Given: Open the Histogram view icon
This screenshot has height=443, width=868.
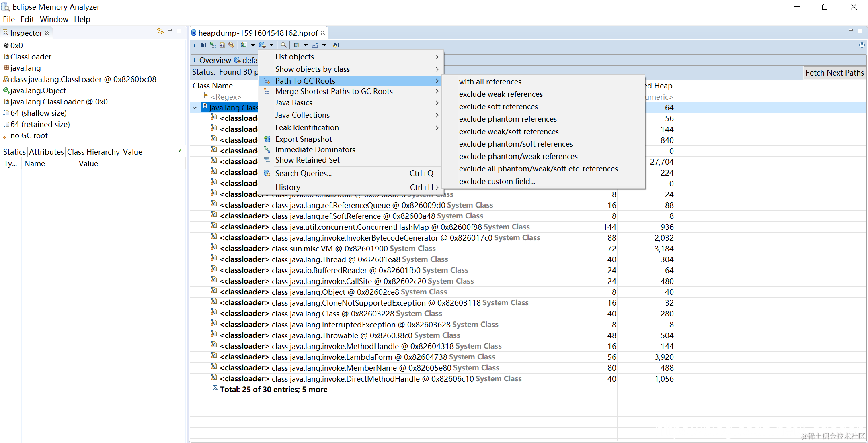Looking at the screenshot, I should (203, 45).
